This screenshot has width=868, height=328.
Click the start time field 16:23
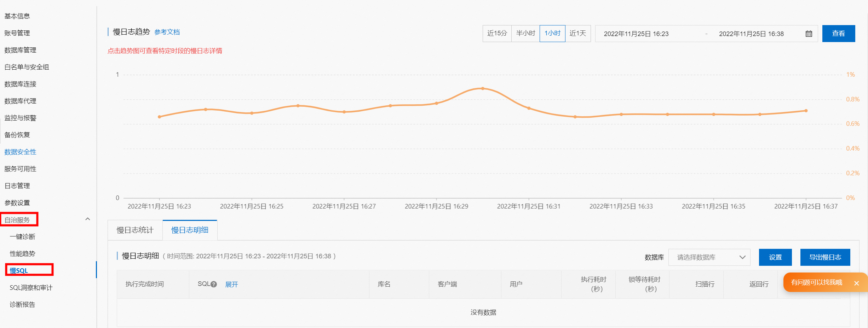point(636,34)
